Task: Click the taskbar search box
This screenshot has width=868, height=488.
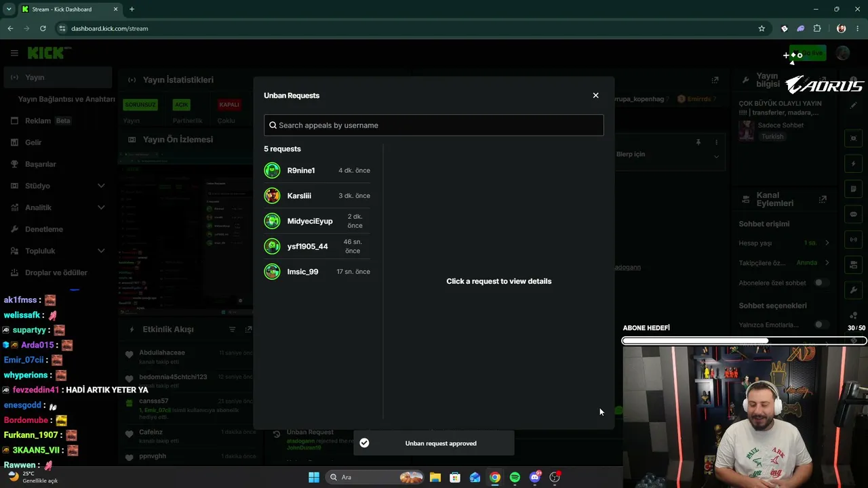Action: click(374, 477)
